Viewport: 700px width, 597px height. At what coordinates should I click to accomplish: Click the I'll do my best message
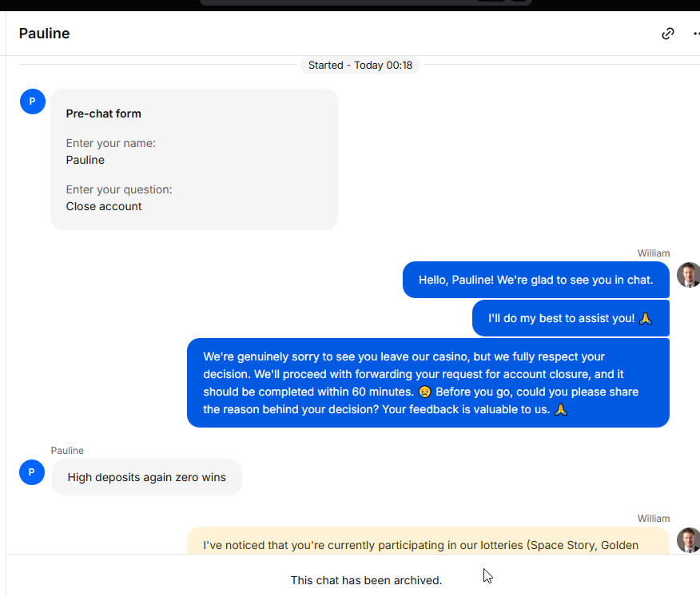[571, 318]
